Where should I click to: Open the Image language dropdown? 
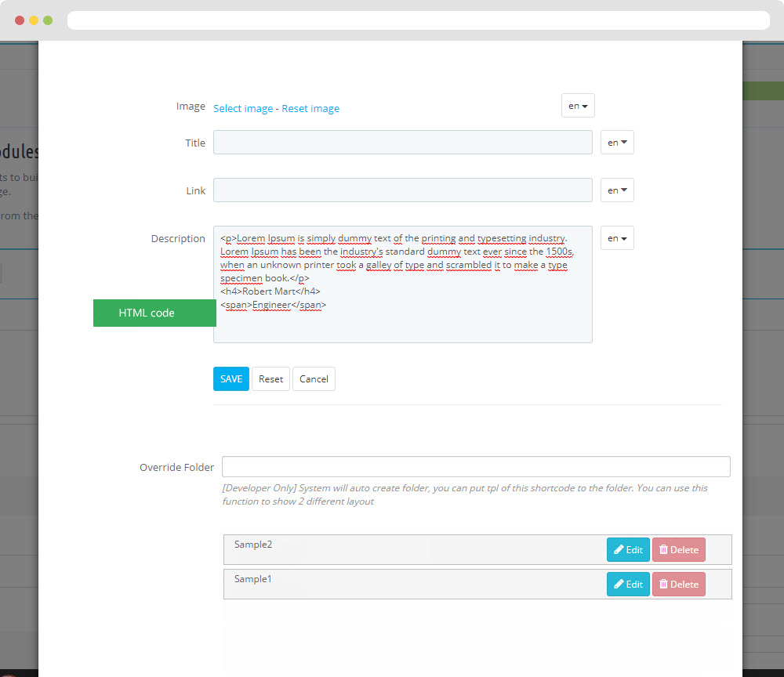[x=578, y=106]
